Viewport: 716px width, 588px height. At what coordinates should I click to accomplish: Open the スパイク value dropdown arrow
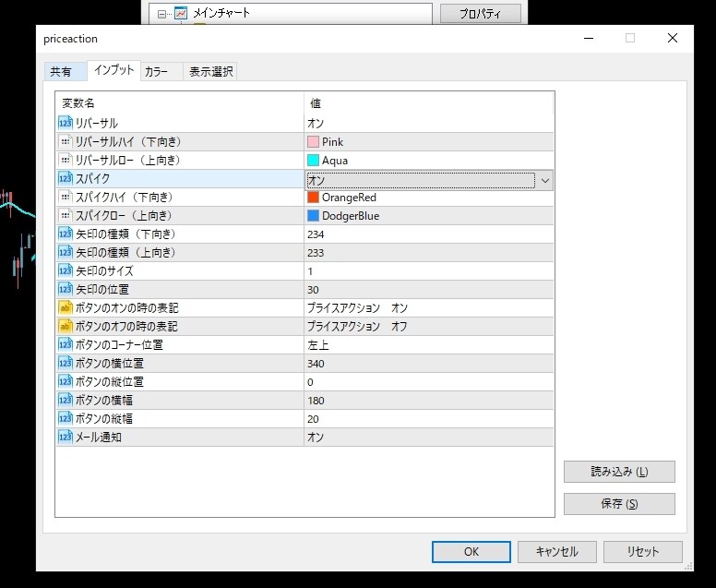coord(544,181)
